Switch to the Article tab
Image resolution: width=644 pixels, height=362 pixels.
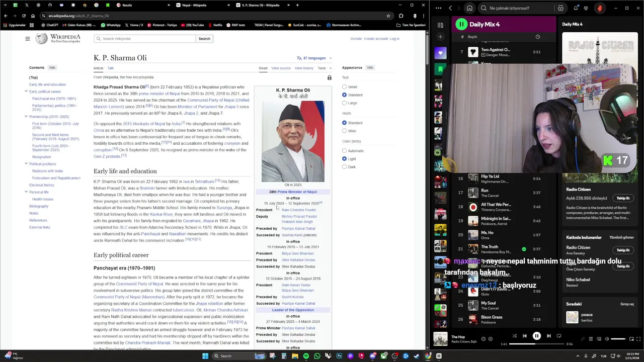98,68
